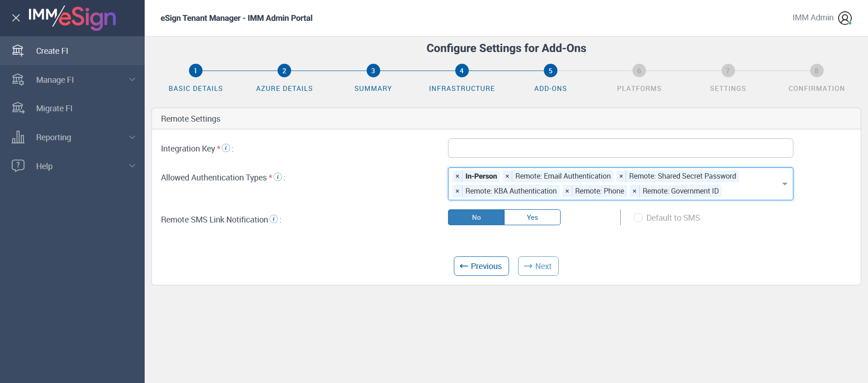Close the sidebar with the X icon

pos(16,18)
